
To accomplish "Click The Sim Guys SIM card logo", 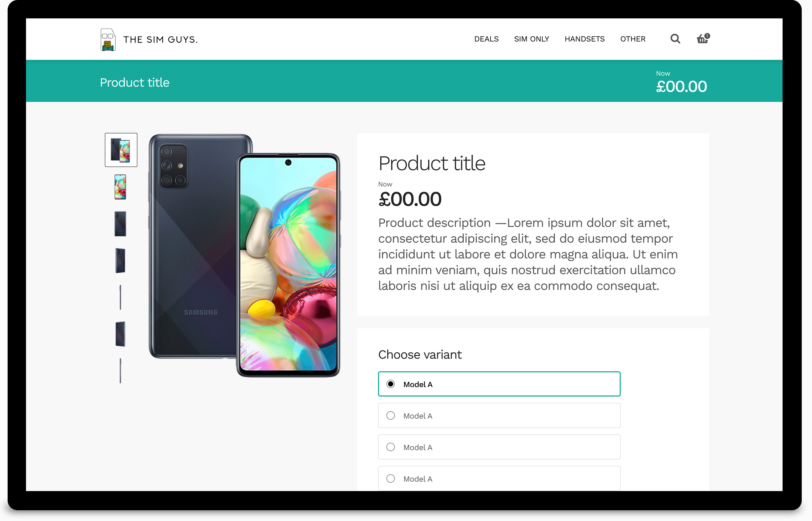I will pos(108,40).
